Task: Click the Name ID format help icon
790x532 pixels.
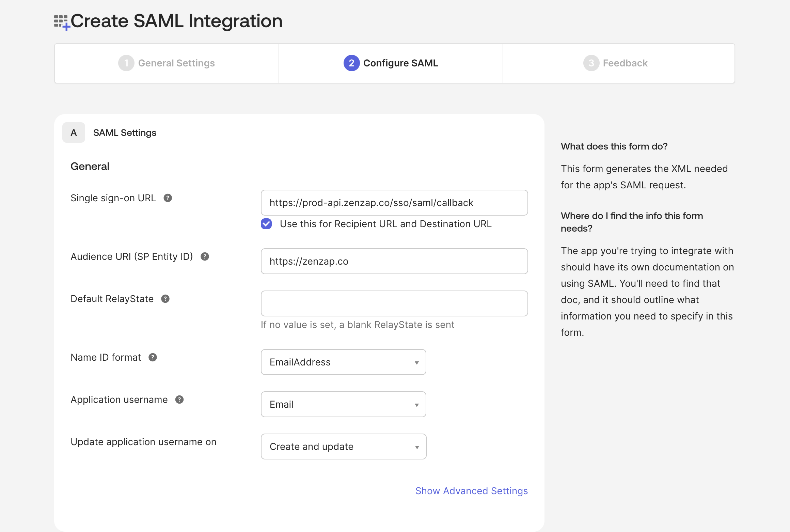Action: click(152, 357)
